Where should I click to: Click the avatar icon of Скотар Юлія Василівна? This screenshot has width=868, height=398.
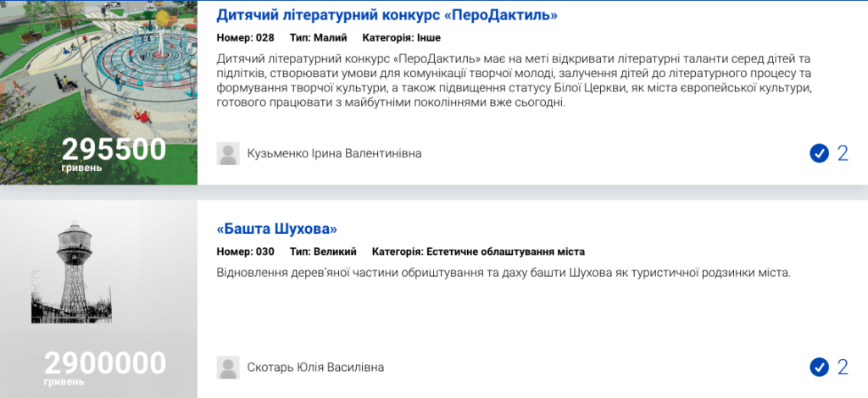click(228, 367)
